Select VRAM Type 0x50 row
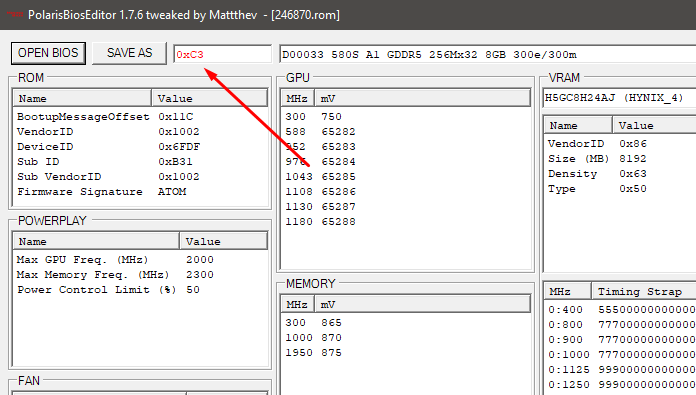 pyautogui.click(x=621, y=189)
